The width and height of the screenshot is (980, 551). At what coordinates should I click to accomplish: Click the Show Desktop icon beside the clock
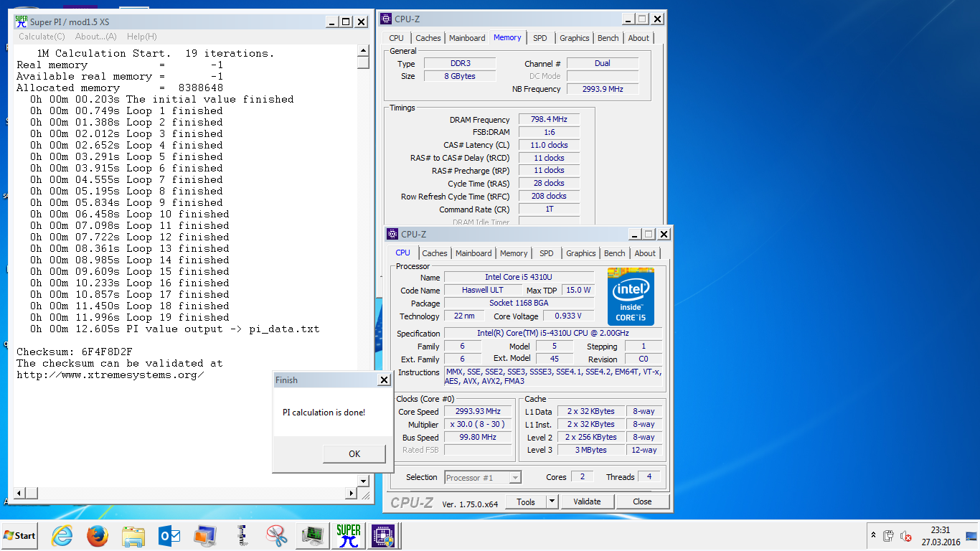[971, 535]
